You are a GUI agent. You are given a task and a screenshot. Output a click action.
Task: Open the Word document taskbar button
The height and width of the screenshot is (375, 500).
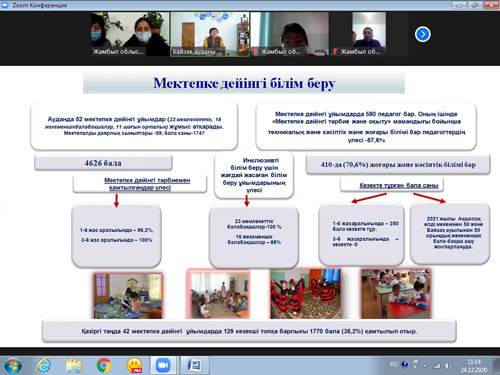195,365
